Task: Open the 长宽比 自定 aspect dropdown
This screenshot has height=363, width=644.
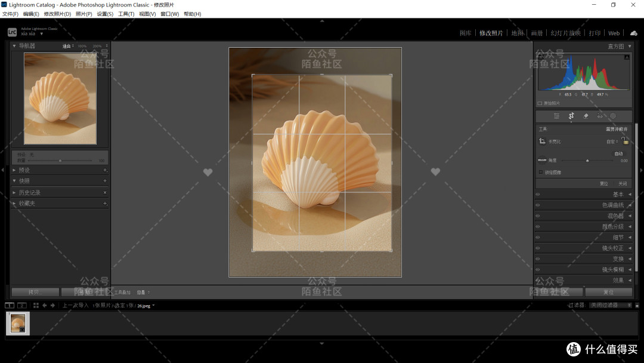Action: pos(612,141)
